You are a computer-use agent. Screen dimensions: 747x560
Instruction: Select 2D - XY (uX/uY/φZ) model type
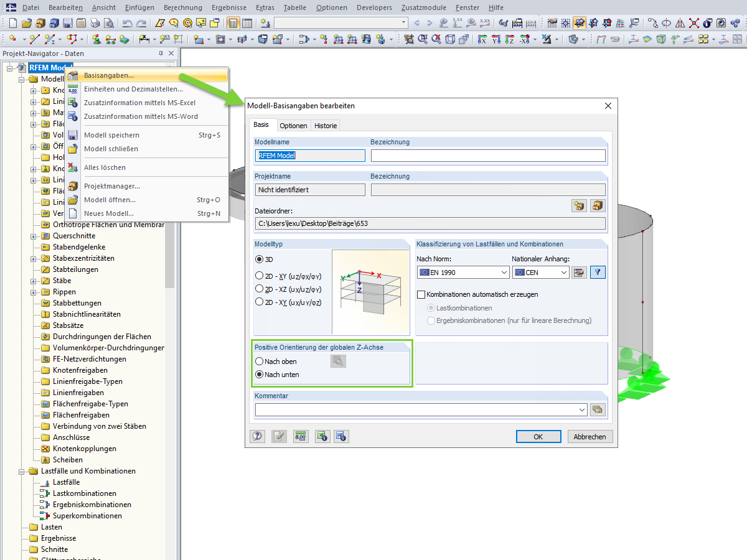(260, 302)
